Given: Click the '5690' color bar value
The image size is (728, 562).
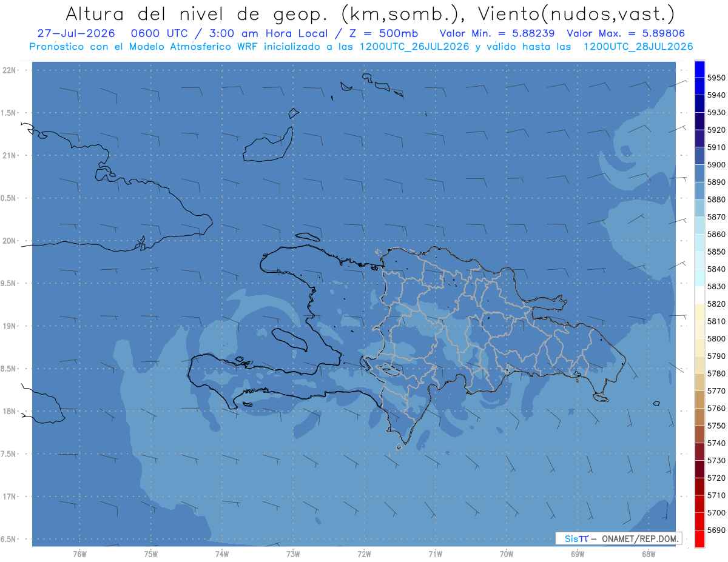Looking at the screenshot, I should pos(716,530).
